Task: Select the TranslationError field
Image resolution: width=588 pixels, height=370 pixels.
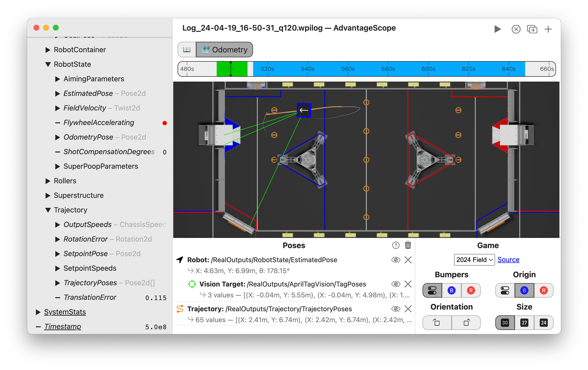Action: tap(90, 297)
